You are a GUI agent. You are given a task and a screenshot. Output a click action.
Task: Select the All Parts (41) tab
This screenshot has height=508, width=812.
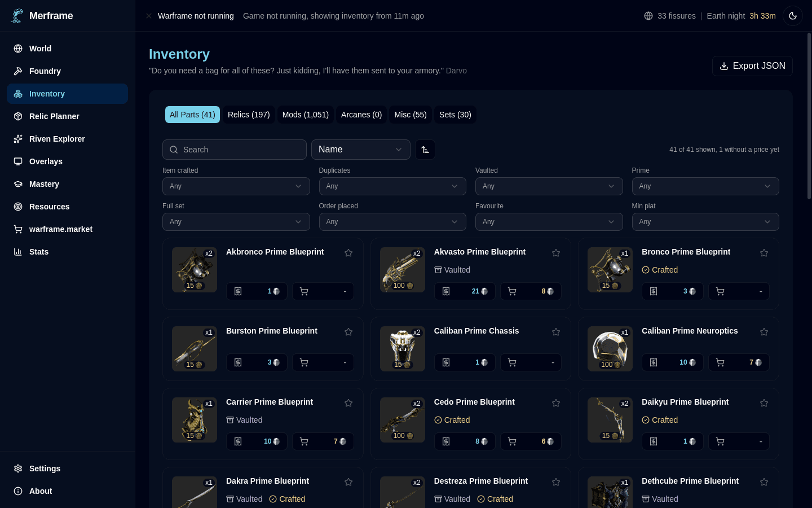coord(192,115)
